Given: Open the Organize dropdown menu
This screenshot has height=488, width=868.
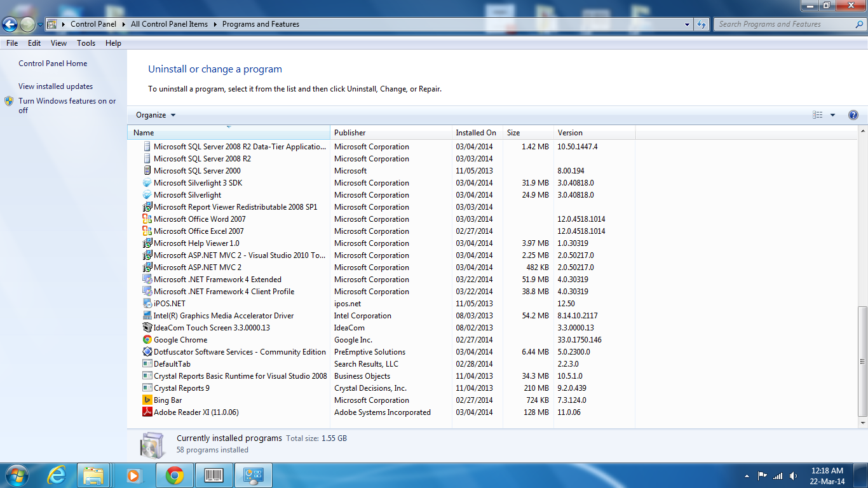Looking at the screenshot, I should 156,115.
